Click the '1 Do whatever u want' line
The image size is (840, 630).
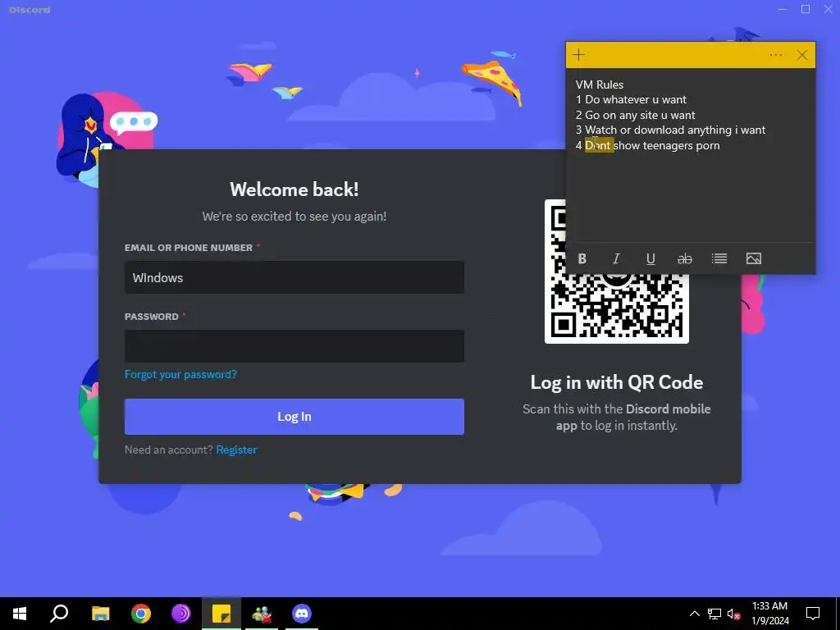click(x=631, y=99)
